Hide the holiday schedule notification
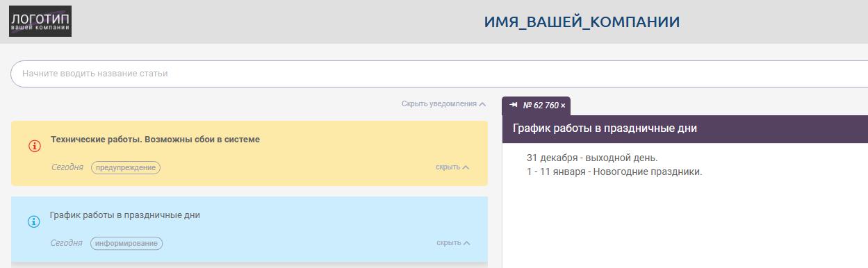The width and height of the screenshot is (868, 268). coord(453,243)
